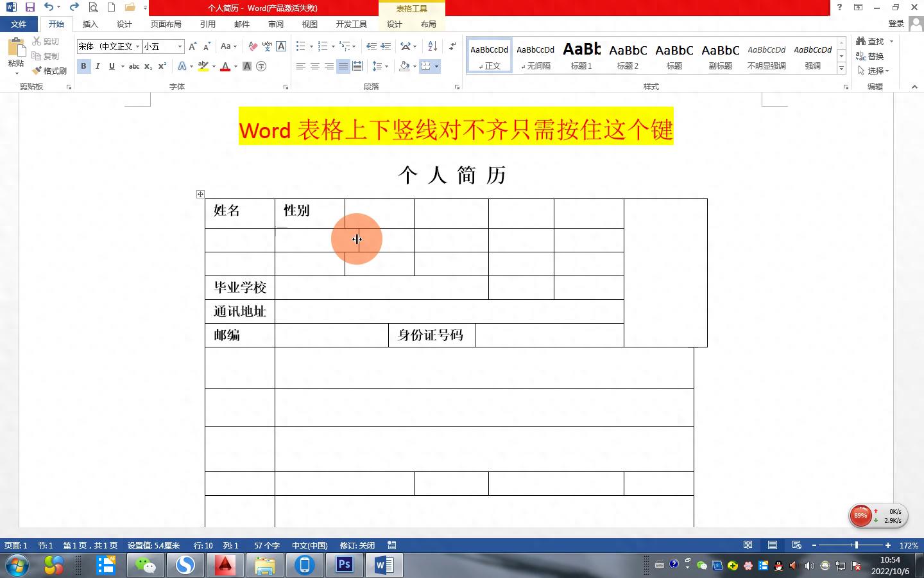Switch to the 页面布局 tab
This screenshot has height=578, width=924.
tap(166, 24)
